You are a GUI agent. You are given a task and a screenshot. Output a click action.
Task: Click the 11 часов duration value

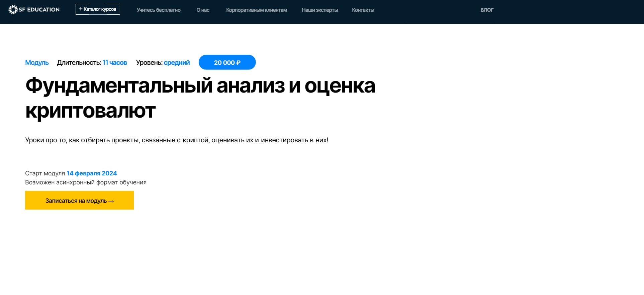tap(115, 62)
